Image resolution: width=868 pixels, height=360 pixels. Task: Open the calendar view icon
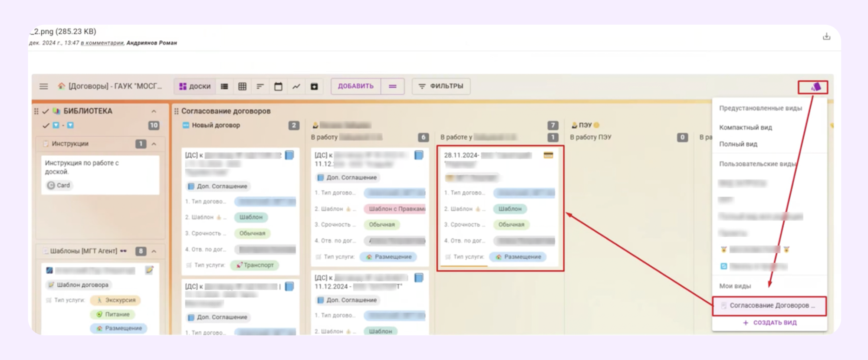[x=278, y=86]
